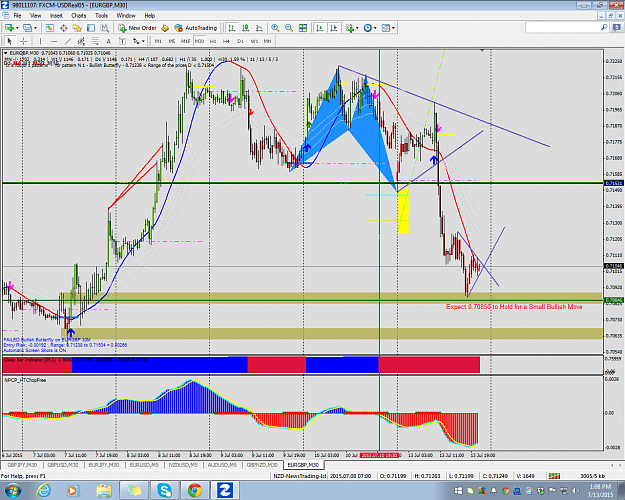Click the 0.71046 current price label
Screen dimensions: 625x500
614,266
